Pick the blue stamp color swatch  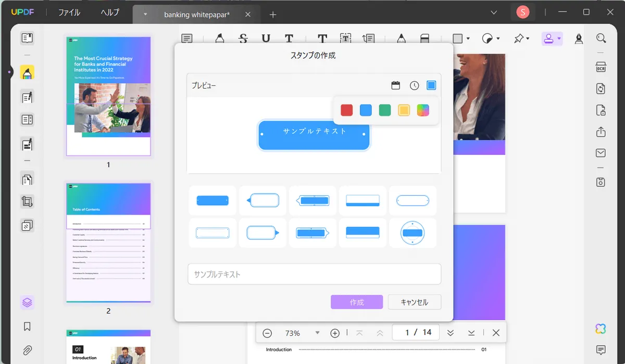(366, 110)
